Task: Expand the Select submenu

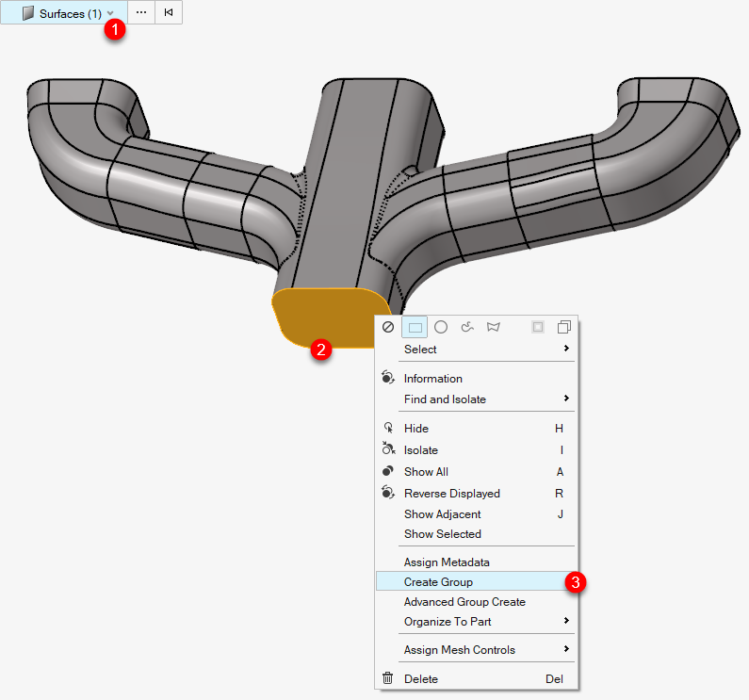Action: coord(476,350)
